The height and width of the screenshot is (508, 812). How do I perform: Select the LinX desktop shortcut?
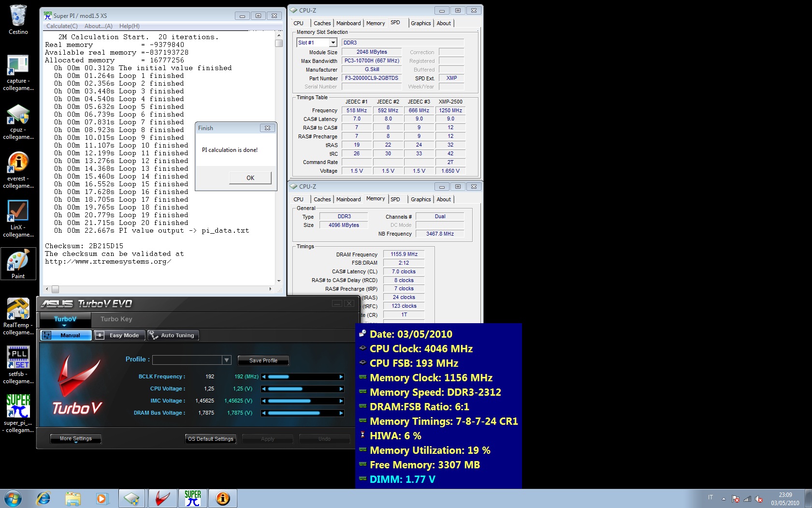coord(18,219)
